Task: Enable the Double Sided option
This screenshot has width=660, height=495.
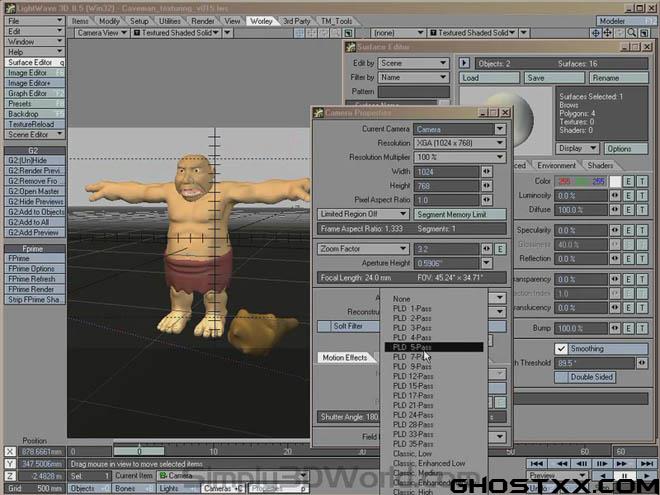Action: 585,377
